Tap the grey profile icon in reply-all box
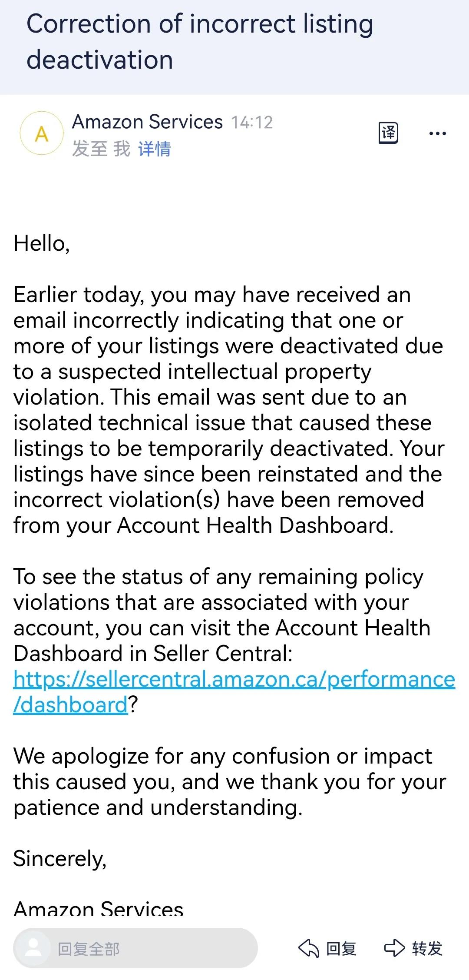 point(33,948)
